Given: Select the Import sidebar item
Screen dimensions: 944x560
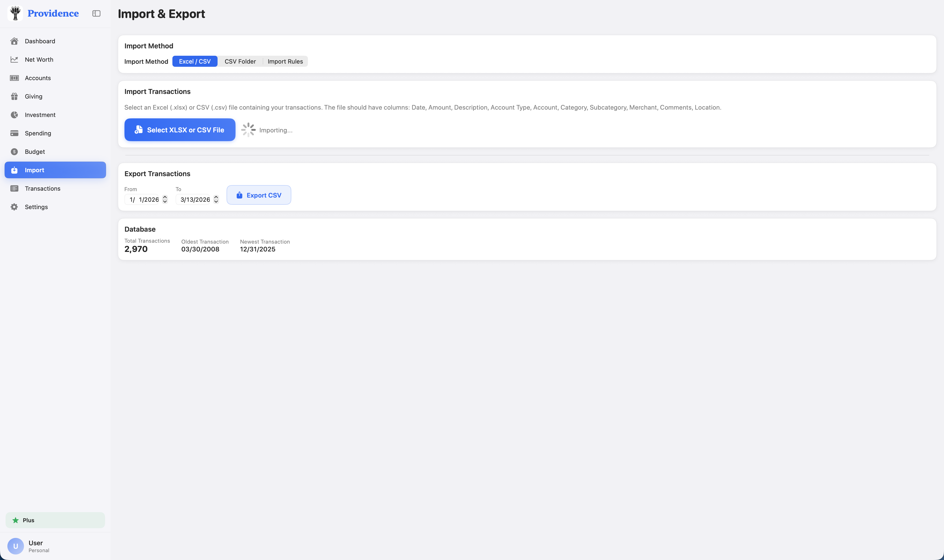Looking at the screenshot, I should click(55, 170).
